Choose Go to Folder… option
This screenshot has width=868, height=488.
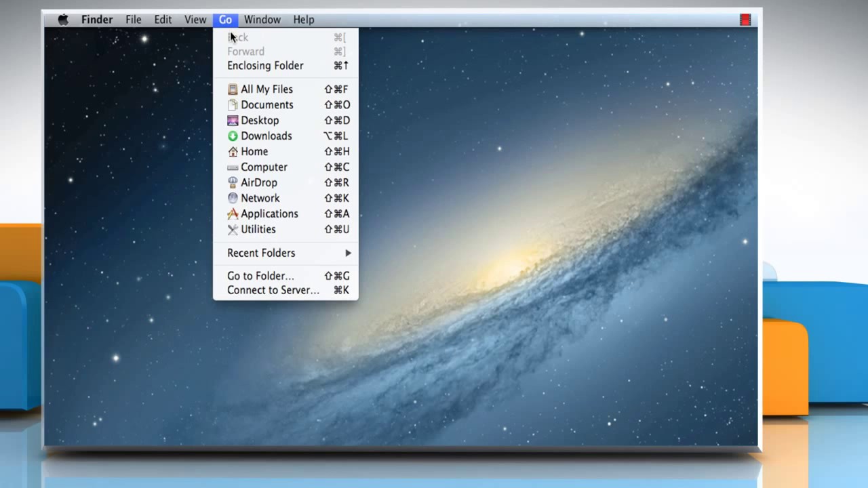pos(285,276)
